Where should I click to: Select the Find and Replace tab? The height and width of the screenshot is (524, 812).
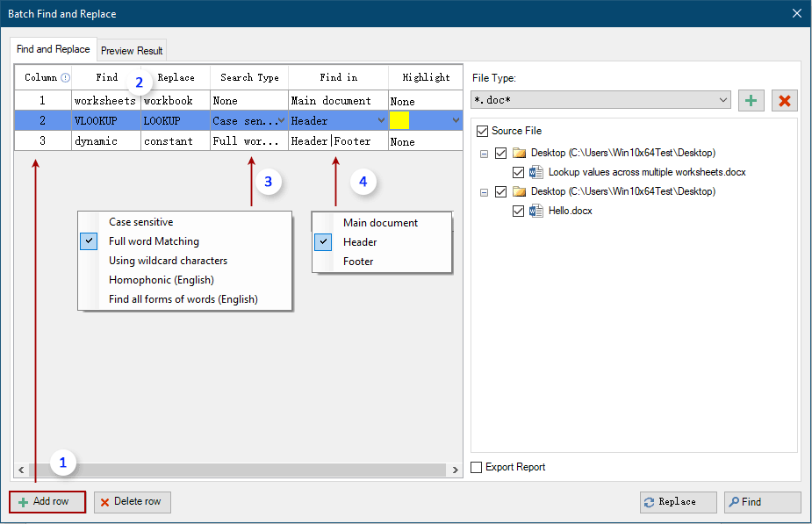tap(54, 50)
